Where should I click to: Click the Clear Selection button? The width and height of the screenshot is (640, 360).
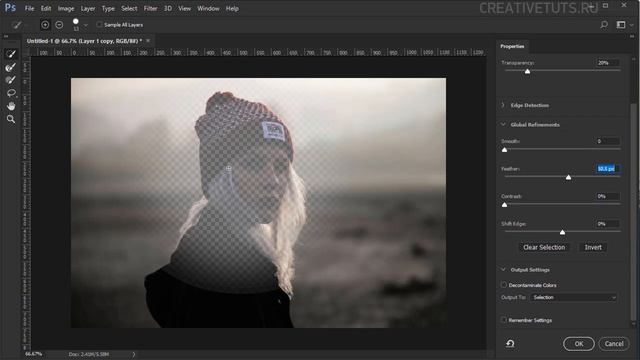click(544, 247)
